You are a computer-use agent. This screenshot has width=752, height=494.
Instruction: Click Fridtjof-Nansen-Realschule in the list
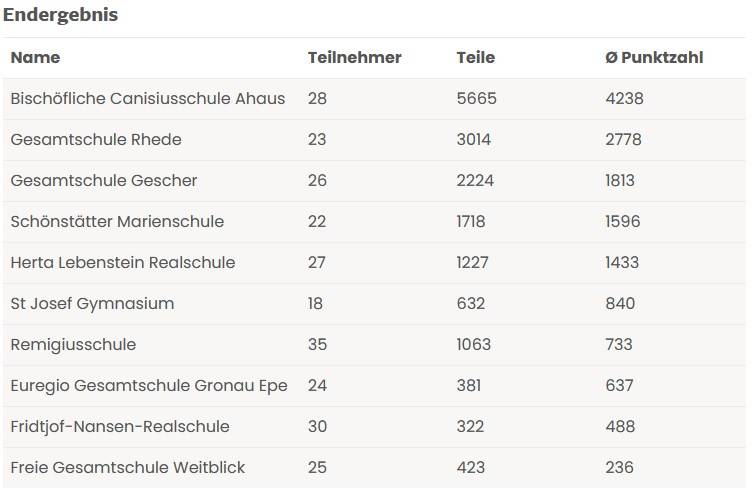(x=120, y=427)
